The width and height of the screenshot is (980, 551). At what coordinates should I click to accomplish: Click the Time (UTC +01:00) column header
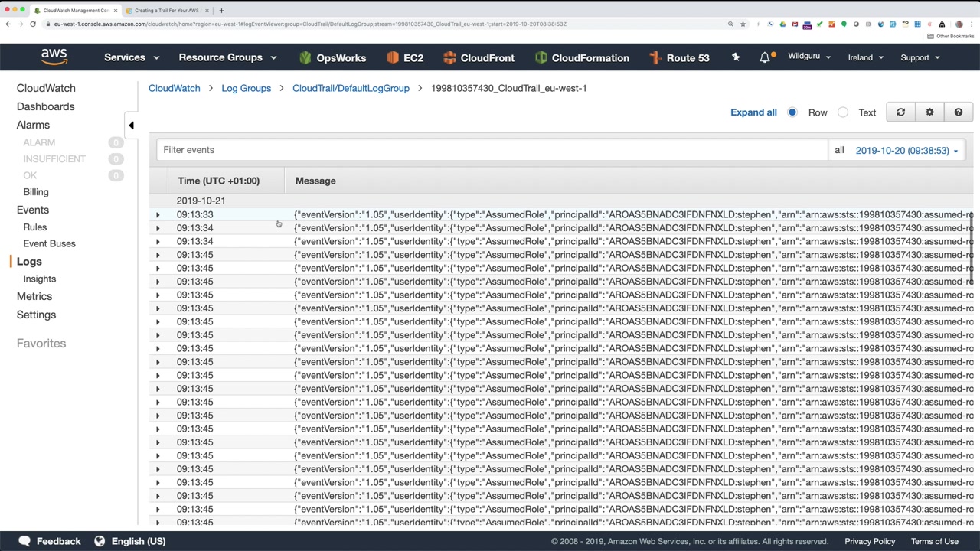coord(219,181)
